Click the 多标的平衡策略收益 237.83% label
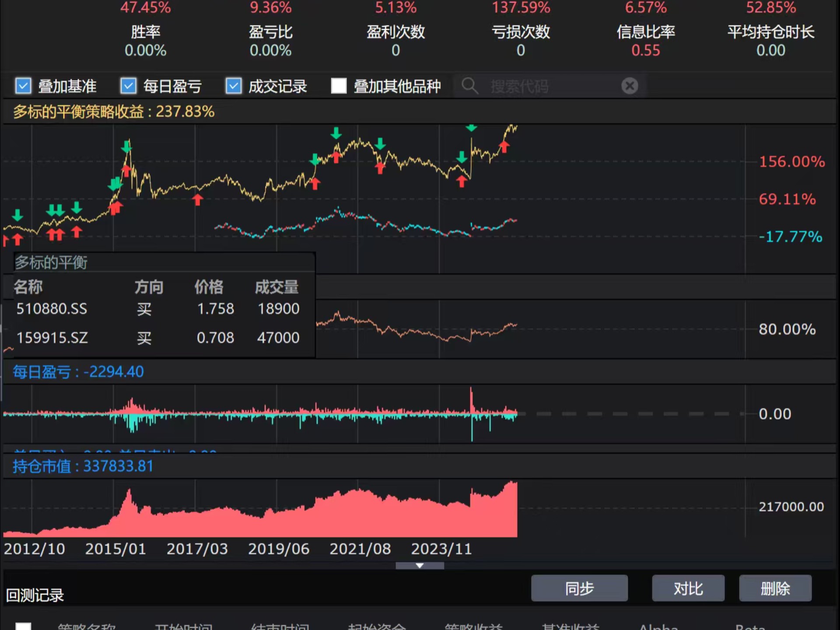This screenshot has height=630, width=840. (114, 112)
